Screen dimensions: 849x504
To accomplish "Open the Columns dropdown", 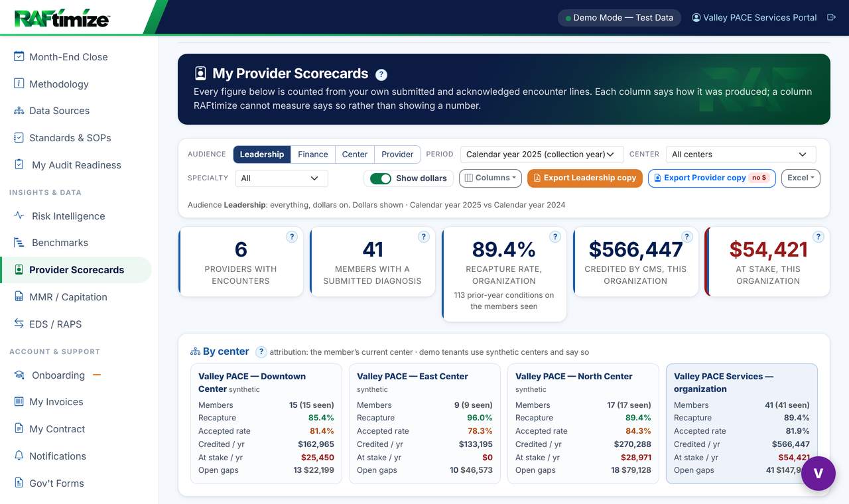I will pos(490,178).
